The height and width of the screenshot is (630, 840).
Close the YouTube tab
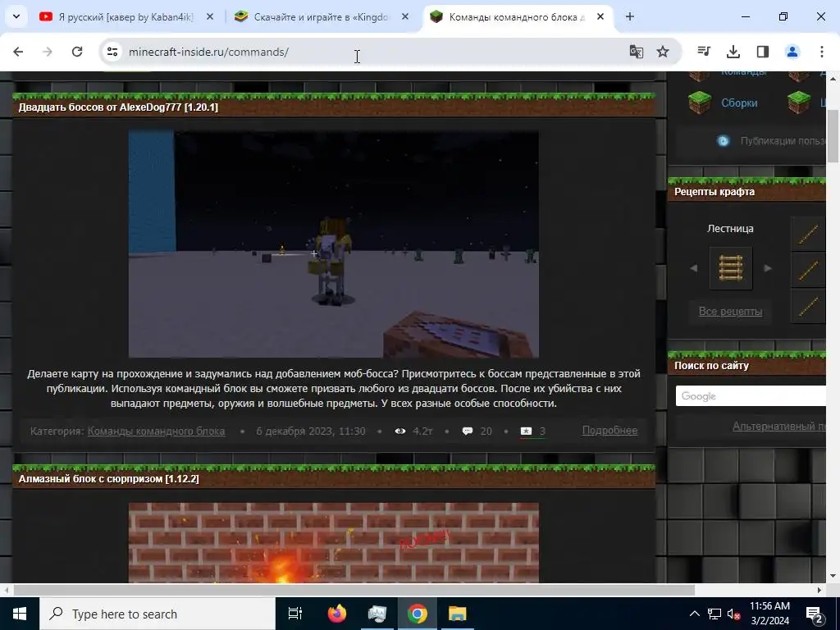click(210, 16)
